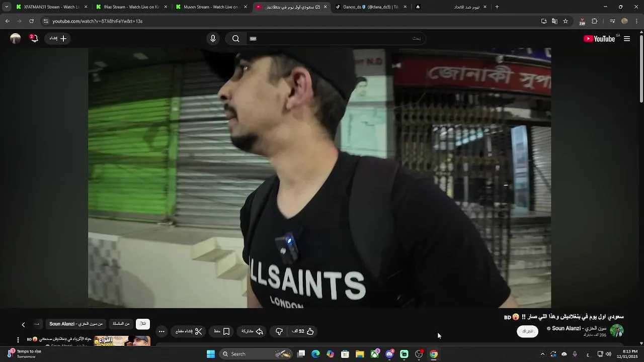644x362 pixels.
Task: Open OBS Studio from the taskbar
Action: point(419,354)
